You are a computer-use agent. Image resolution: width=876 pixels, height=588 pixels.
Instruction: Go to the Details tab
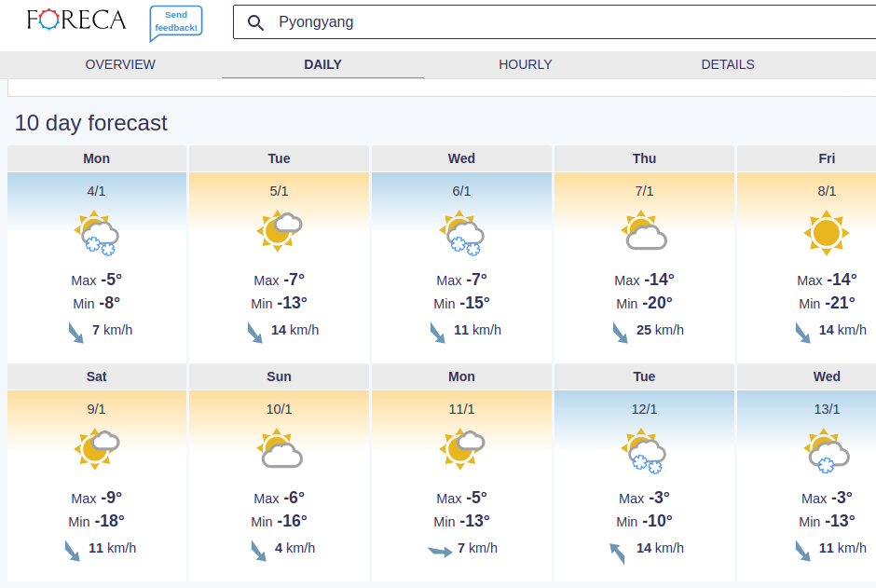click(x=728, y=65)
